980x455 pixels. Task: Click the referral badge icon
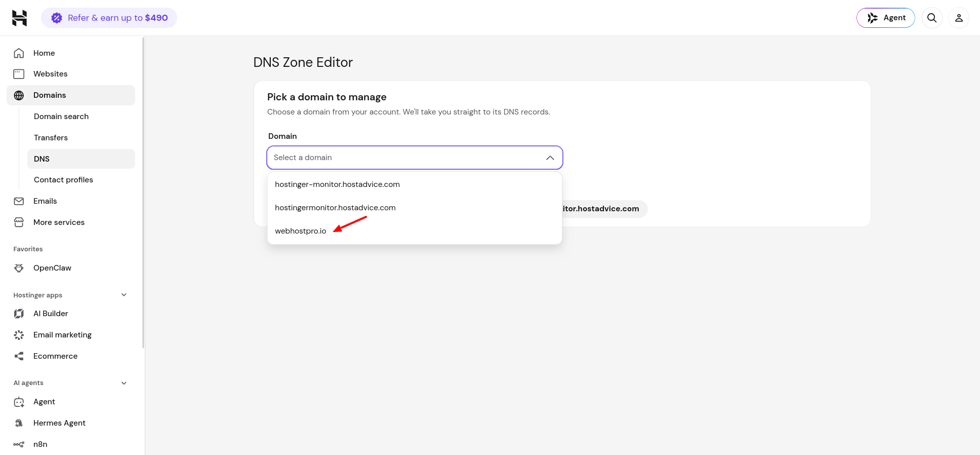57,18
